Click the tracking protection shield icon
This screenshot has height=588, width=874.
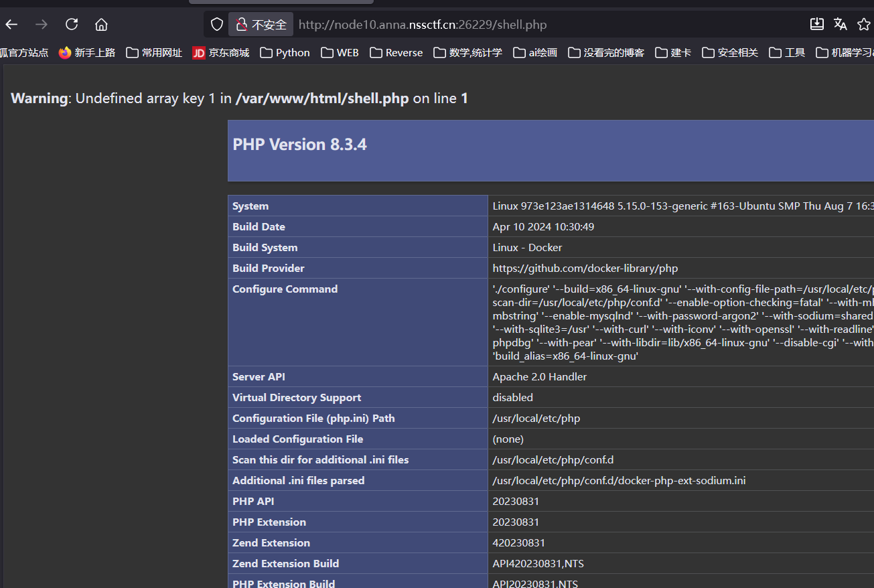tap(216, 25)
